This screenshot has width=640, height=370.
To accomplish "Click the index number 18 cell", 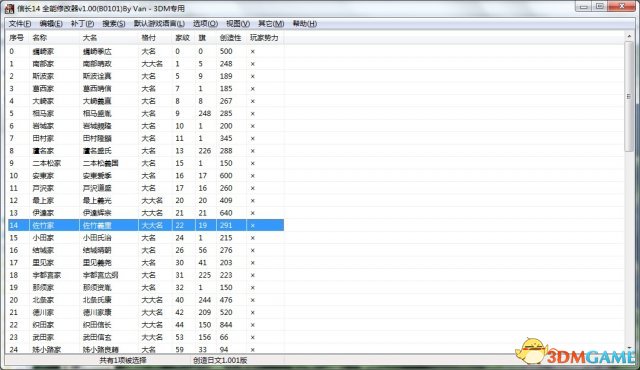I will 14,275.
